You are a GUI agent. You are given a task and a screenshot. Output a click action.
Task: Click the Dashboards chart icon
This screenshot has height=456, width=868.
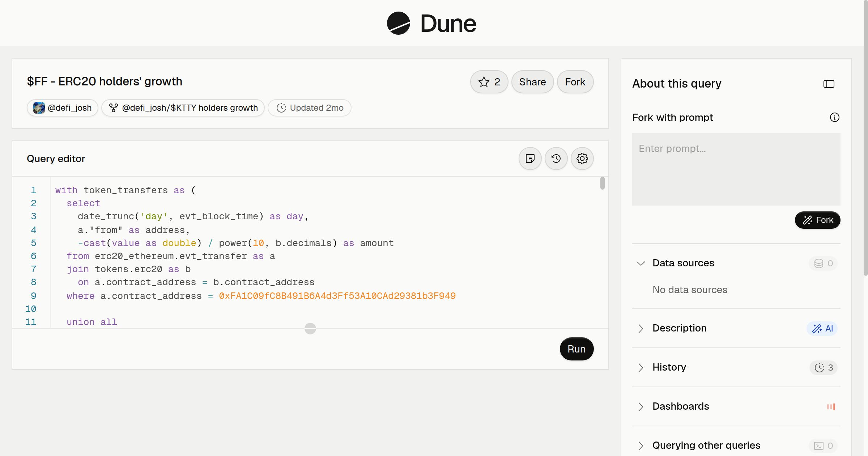831,406
